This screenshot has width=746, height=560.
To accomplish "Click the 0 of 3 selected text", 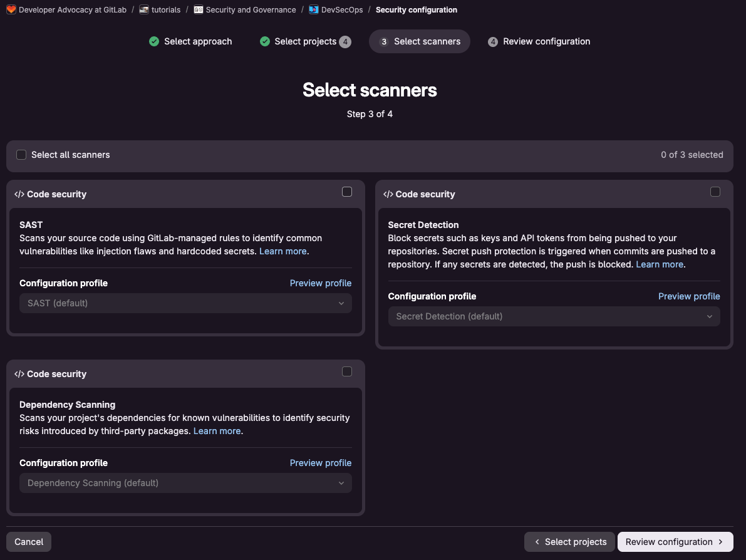I will [x=692, y=155].
